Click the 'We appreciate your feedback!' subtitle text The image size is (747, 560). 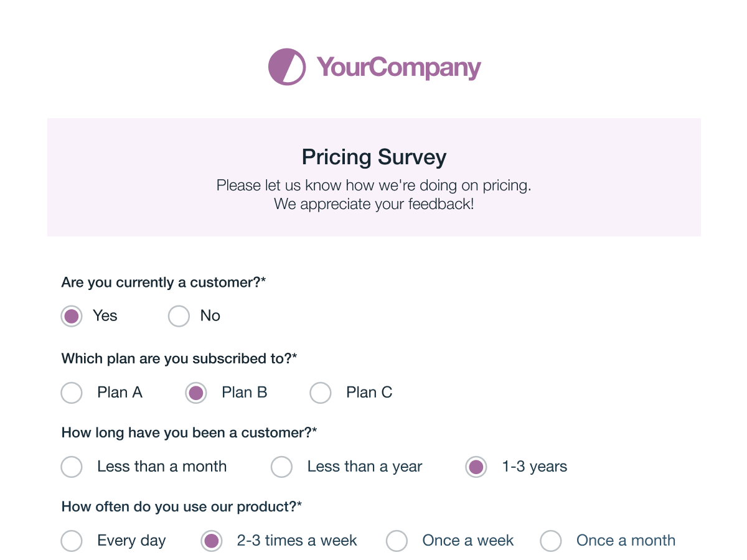point(374,203)
